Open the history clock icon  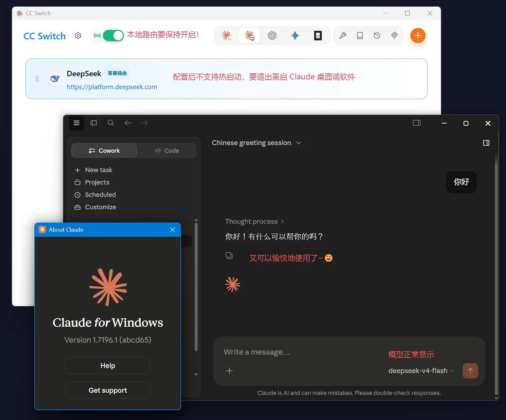point(377,36)
